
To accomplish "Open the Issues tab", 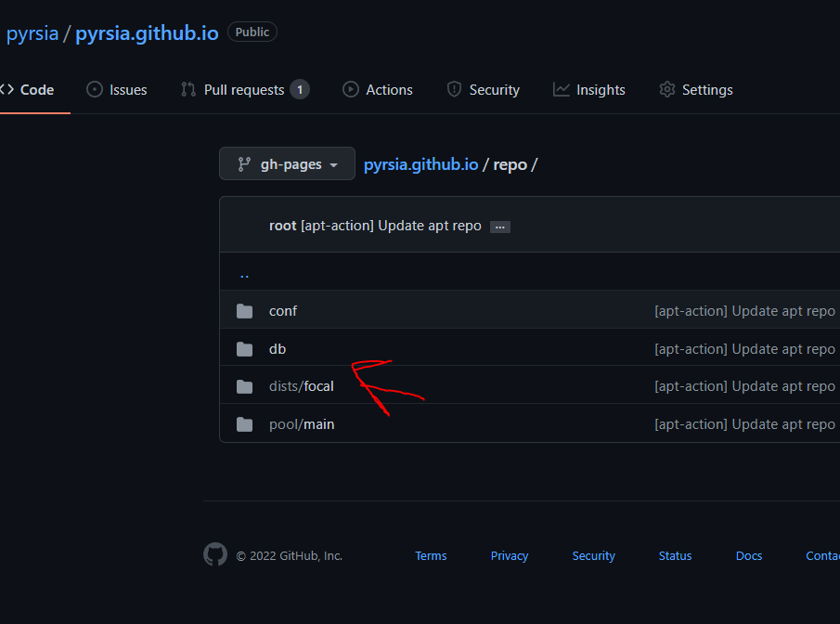I will pyautogui.click(x=117, y=89).
